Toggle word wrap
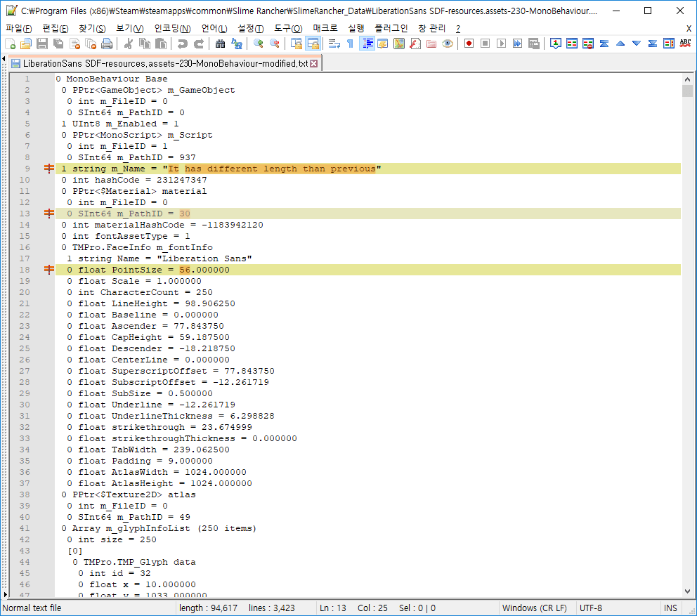This screenshot has width=697, height=616. point(334,44)
